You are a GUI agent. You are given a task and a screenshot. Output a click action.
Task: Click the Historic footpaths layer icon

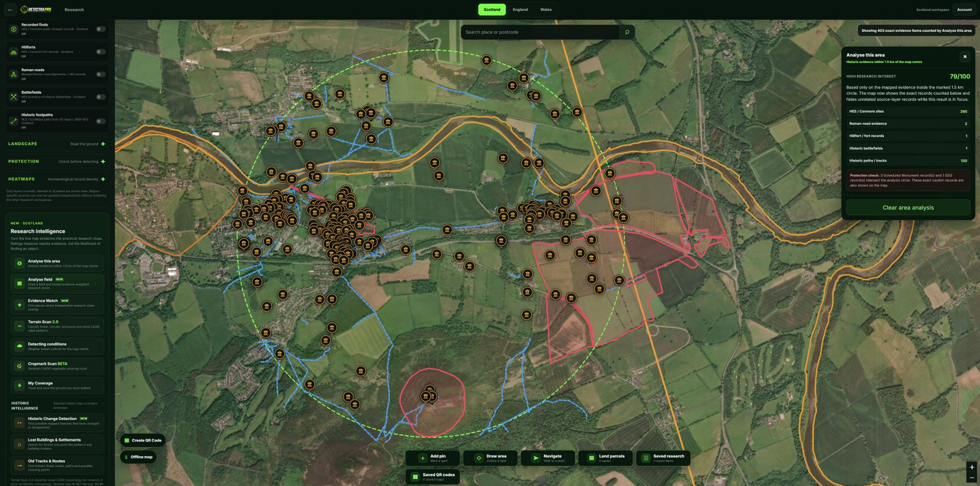pos(13,121)
